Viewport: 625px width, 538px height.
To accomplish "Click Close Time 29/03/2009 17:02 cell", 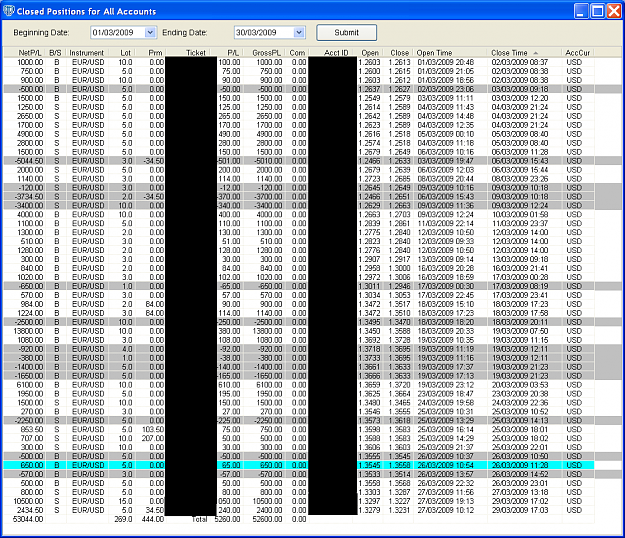I will pyautogui.click(x=520, y=501).
